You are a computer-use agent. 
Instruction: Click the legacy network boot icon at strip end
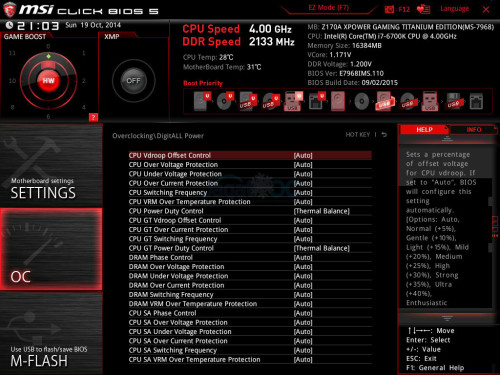coord(476,101)
